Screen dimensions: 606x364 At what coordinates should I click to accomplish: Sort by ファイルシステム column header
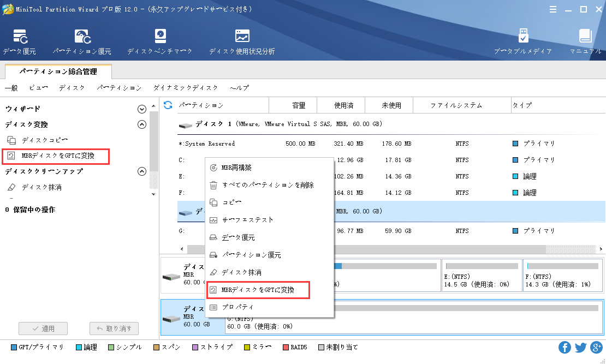[x=462, y=105]
